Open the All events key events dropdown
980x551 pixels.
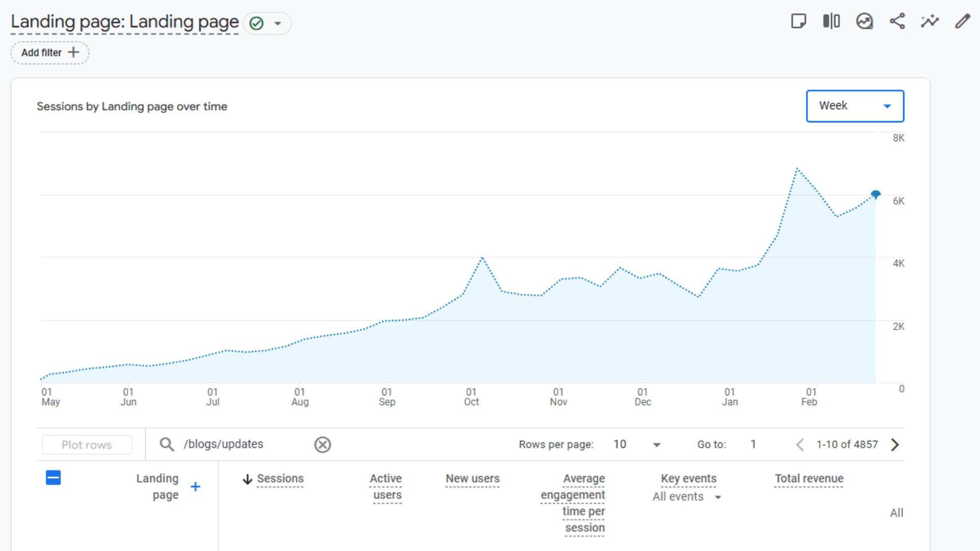[687, 496]
